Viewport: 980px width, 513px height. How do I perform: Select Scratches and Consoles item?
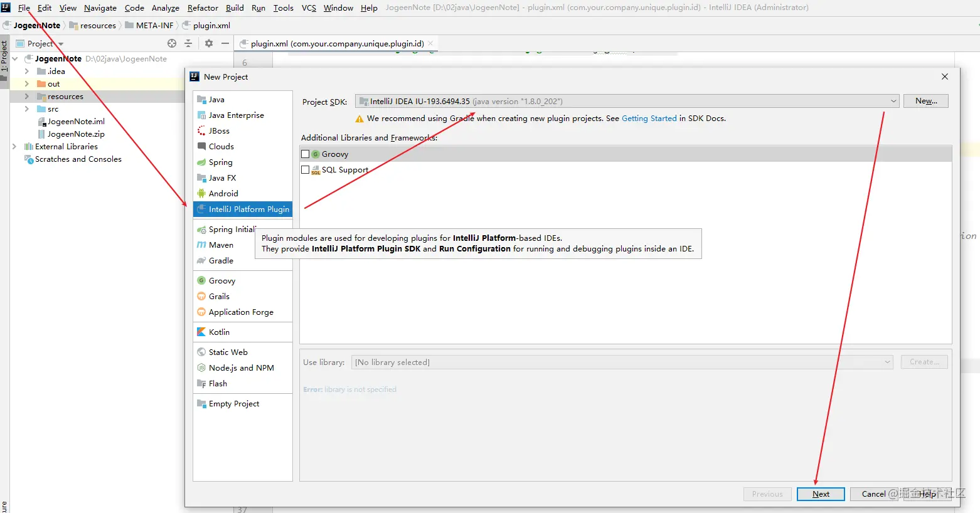73,159
